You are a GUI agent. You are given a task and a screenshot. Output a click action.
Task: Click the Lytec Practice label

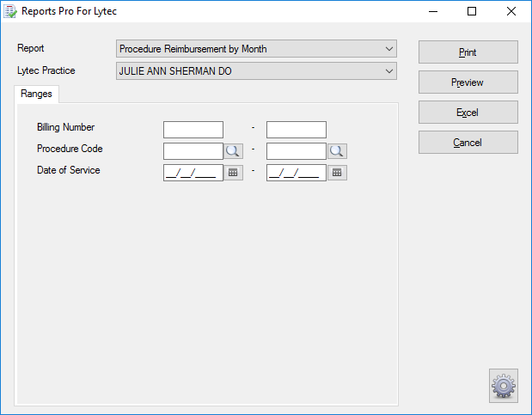pyautogui.click(x=46, y=70)
